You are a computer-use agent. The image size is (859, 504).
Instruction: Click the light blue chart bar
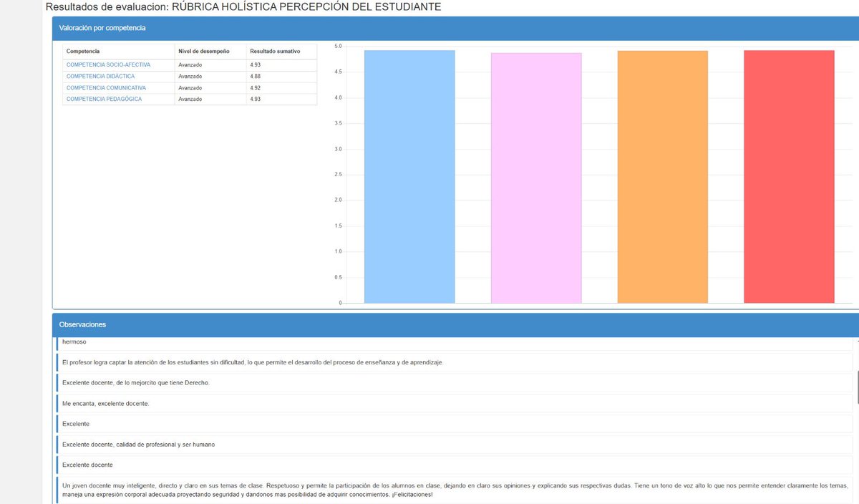(x=409, y=177)
